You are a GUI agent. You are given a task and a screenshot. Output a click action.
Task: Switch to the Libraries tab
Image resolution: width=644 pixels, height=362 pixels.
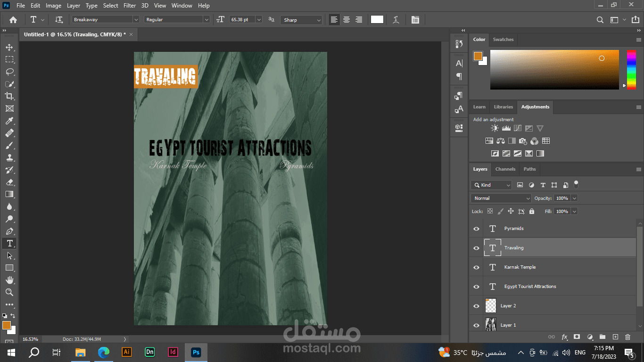pos(503,107)
